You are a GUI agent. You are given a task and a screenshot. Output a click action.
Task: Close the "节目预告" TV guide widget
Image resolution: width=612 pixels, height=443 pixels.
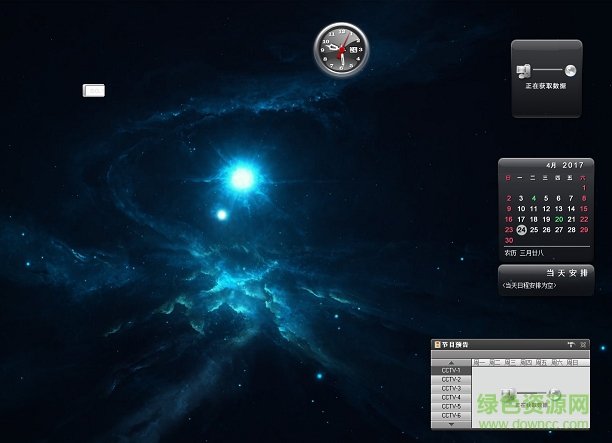(x=583, y=344)
